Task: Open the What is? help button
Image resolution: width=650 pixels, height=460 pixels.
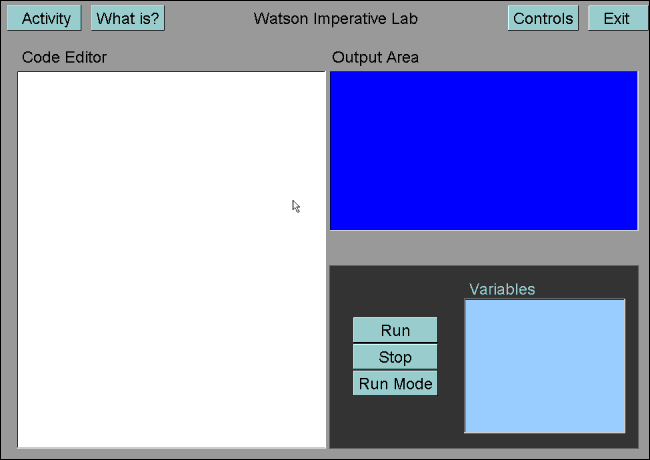Action: pos(128,18)
